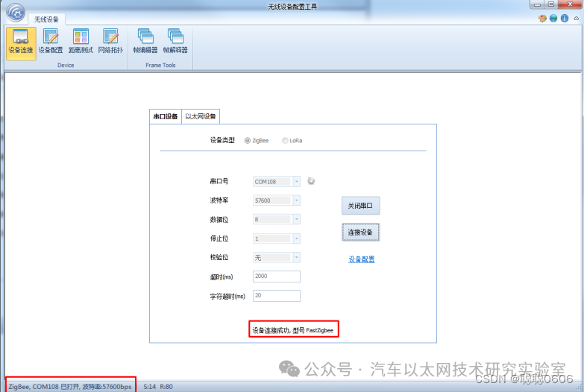Switch to the 串口设备 tab
584x392 pixels.
166,116
